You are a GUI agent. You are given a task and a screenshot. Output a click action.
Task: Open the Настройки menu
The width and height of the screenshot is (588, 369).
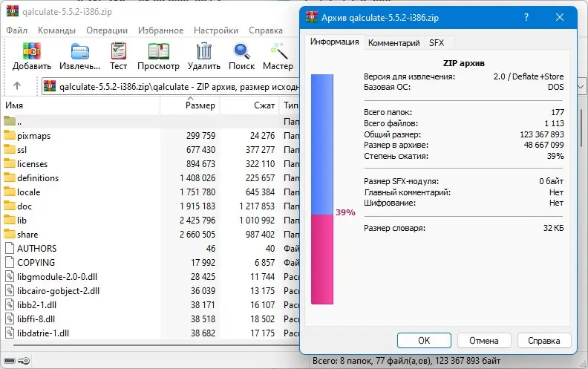pyautogui.click(x=216, y=30)
